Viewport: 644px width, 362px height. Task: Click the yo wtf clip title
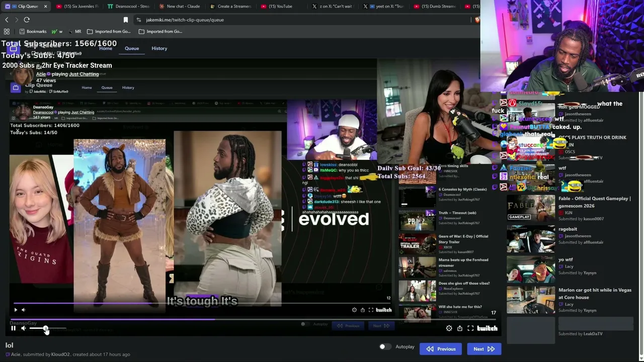click(566, 259)
